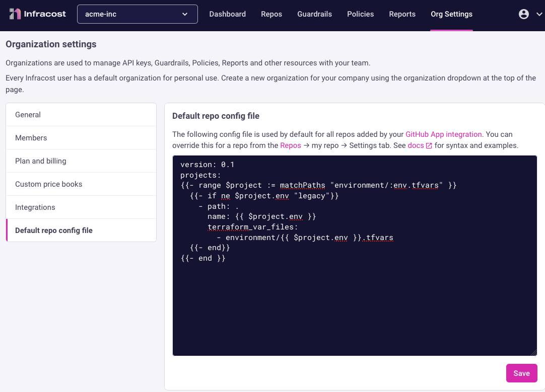Open Members settings section
The image size is (545, 392).
point(81,138)
